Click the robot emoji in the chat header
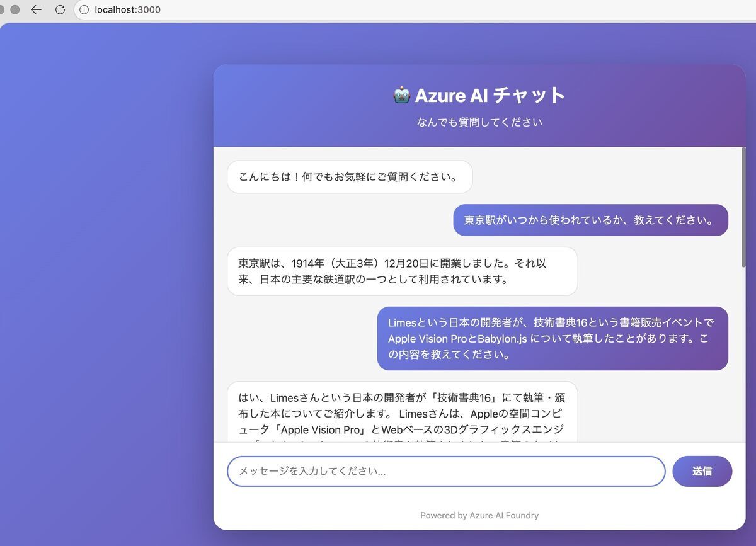The height and width of the screenshot is (546, 756). pyautogui.click(x=401, y=95)
